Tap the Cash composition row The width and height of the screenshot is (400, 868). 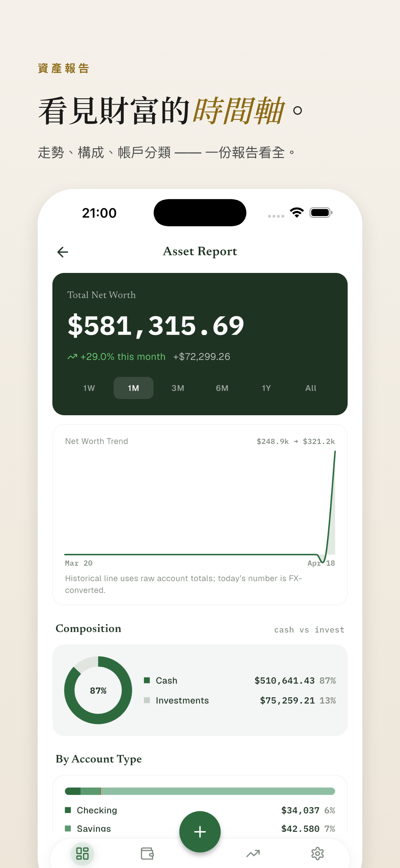pyautogui.click(x=239, y=680)
